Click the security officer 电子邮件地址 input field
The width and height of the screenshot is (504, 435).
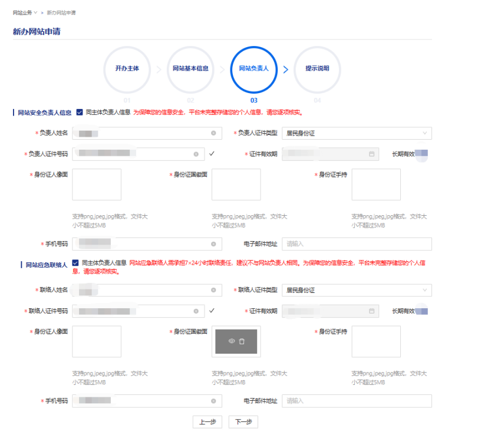(356, 244)
